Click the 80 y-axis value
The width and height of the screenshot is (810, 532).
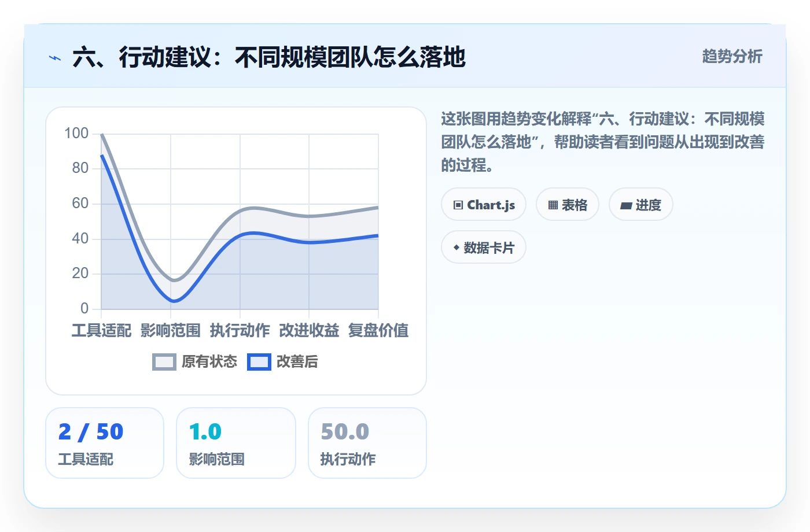[x=80, y=168]
